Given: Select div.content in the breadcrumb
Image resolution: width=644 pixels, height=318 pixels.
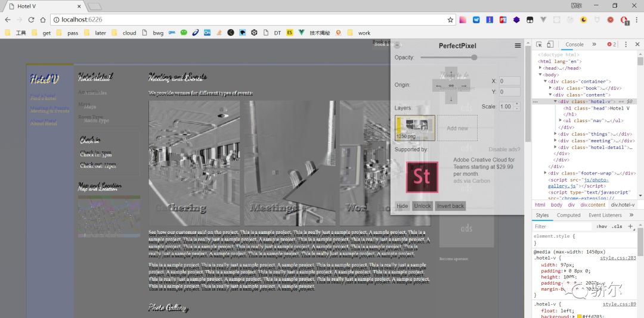Looking at the screenshot, I should coord(593,205).
